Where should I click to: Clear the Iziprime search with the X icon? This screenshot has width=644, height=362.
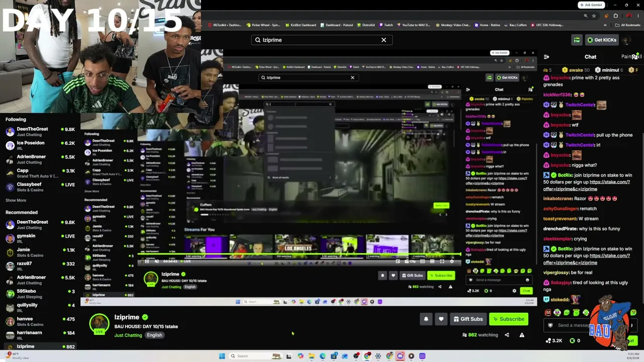point(384,40)
